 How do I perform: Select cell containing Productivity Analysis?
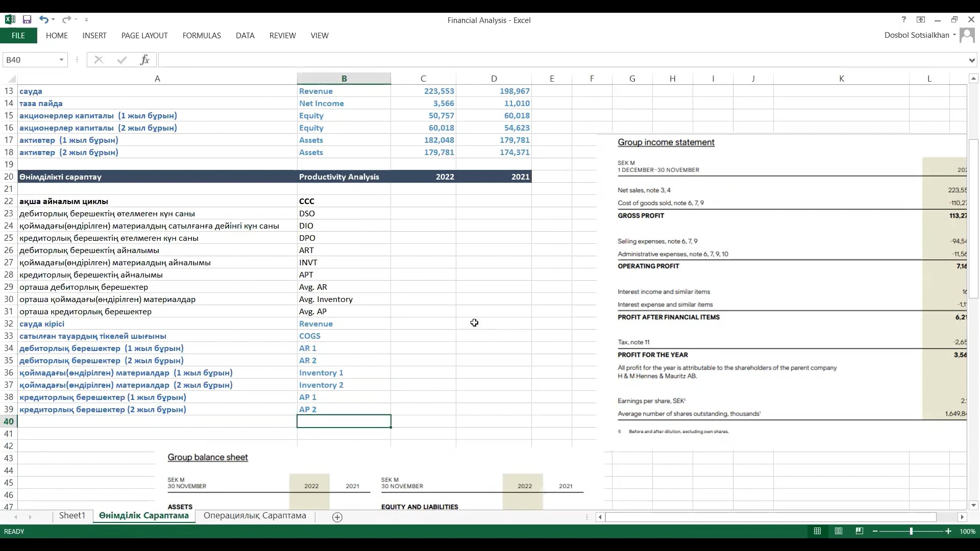(x=344, y=177)
